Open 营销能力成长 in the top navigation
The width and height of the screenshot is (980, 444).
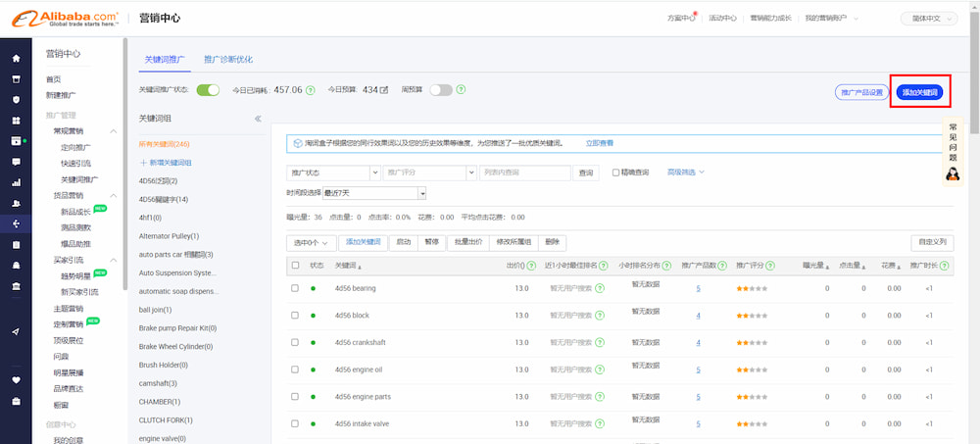click(x=770, y=19)
